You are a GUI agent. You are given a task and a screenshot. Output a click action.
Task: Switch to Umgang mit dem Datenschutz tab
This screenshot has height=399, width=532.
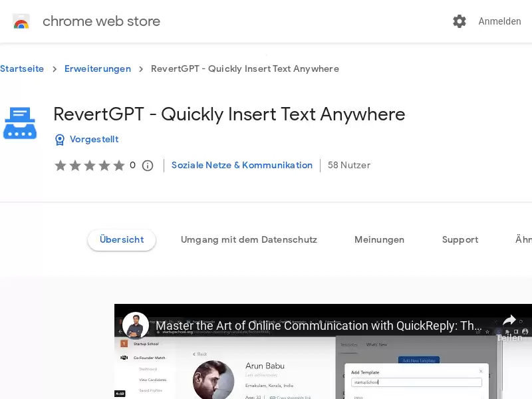point(249,240)
